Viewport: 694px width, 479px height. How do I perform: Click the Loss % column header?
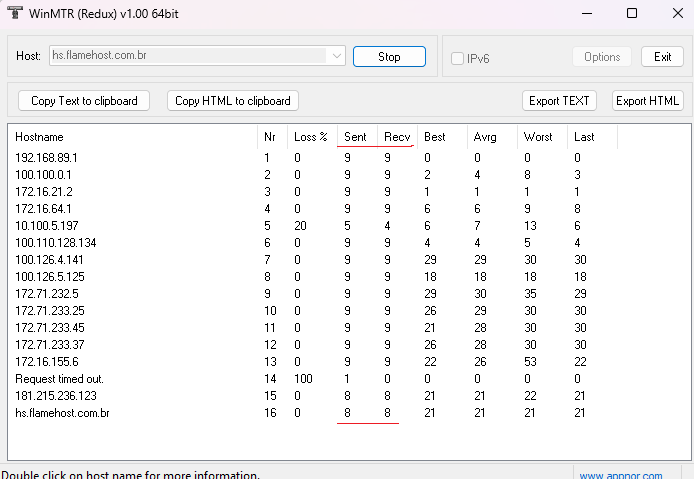coord(312,137)
